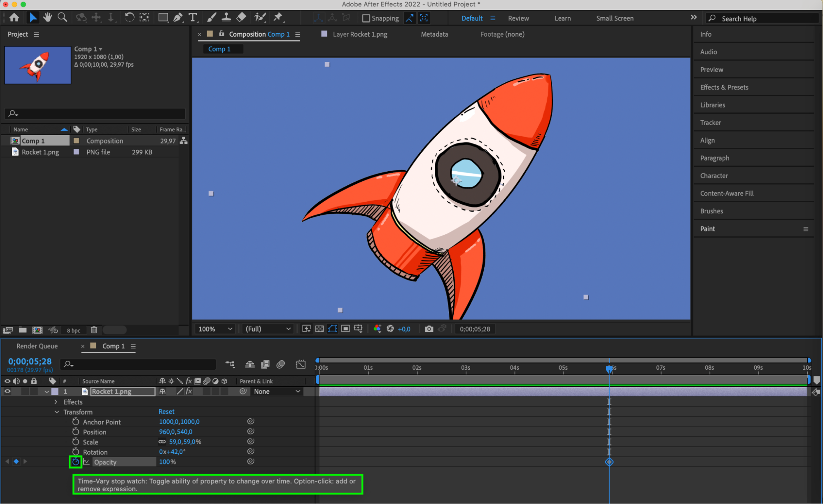
Task: Toggle Opacity stopwatch keyframing
Action: (x=75, y=462)
